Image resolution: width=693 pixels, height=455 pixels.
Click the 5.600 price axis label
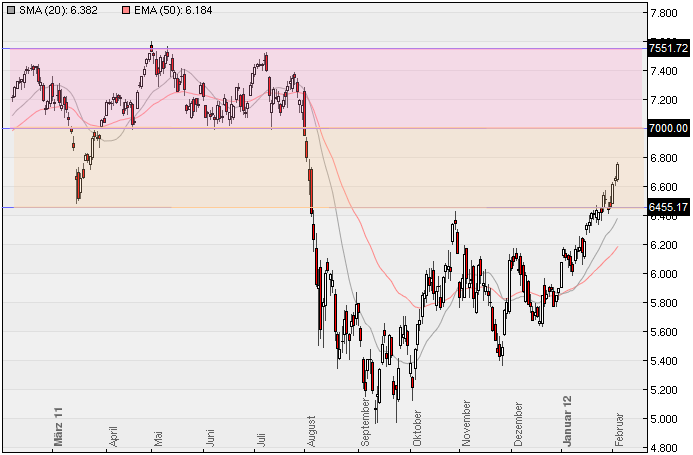point(664,332)
